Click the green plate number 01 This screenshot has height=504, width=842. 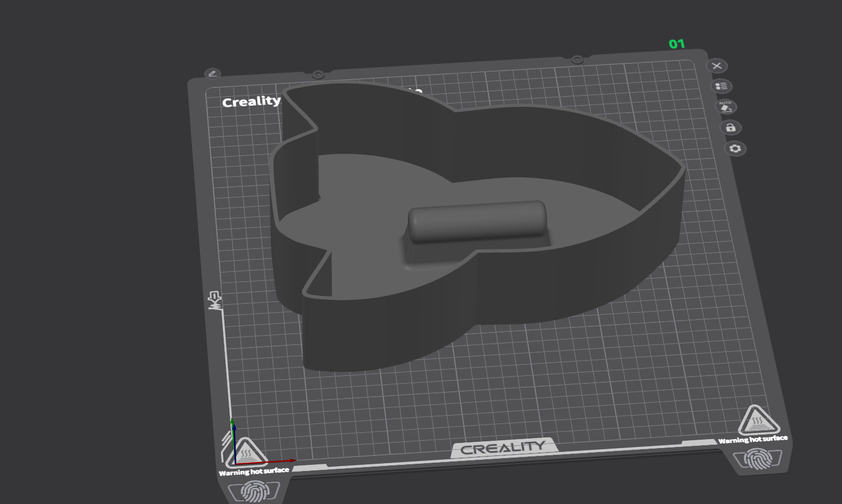pos(676,44)
